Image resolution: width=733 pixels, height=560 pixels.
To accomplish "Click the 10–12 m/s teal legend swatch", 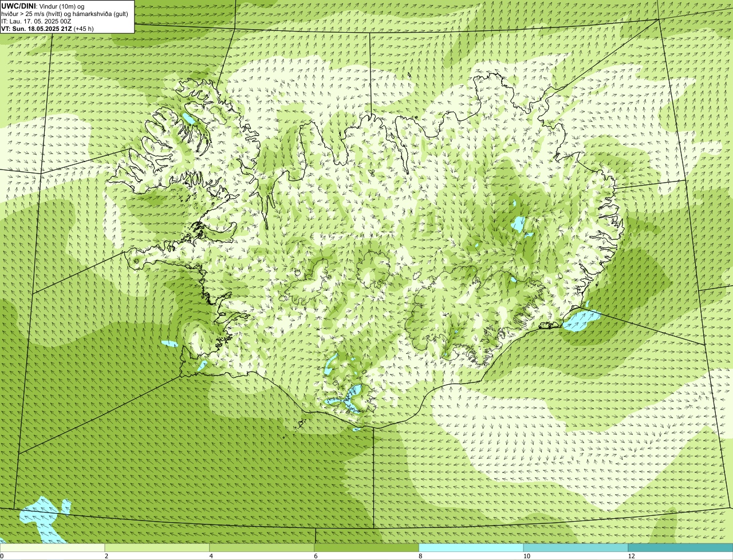I will point(576,548).
